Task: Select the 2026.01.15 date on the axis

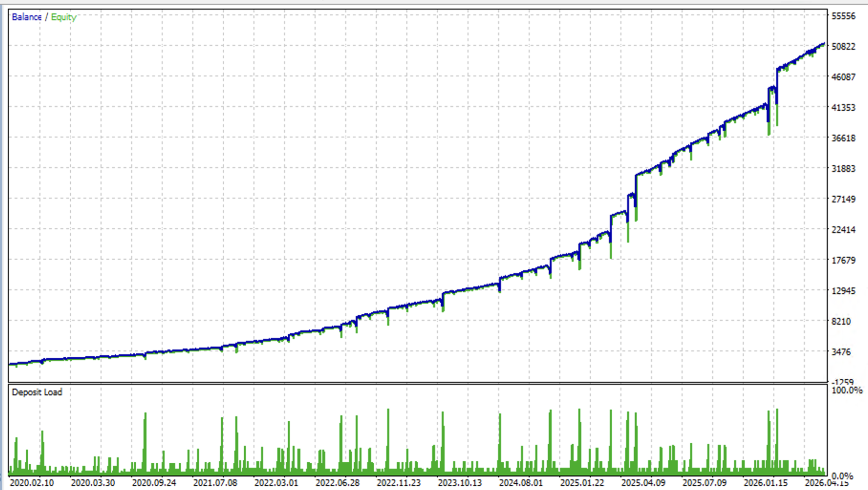Action: tap(766, 483)
